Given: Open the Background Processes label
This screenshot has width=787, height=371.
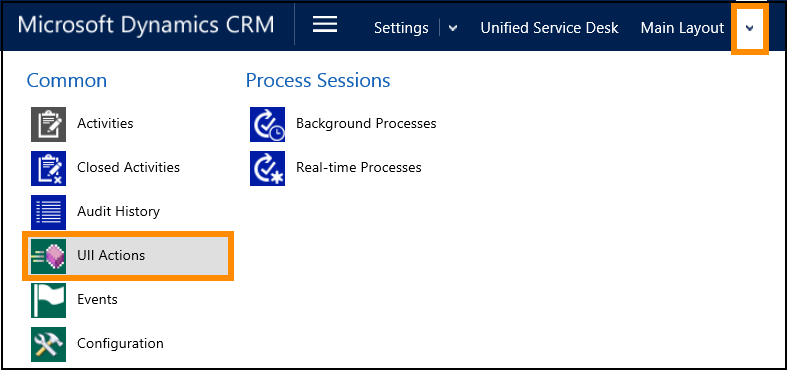Looking at the screenshot, I should [366, 123].
